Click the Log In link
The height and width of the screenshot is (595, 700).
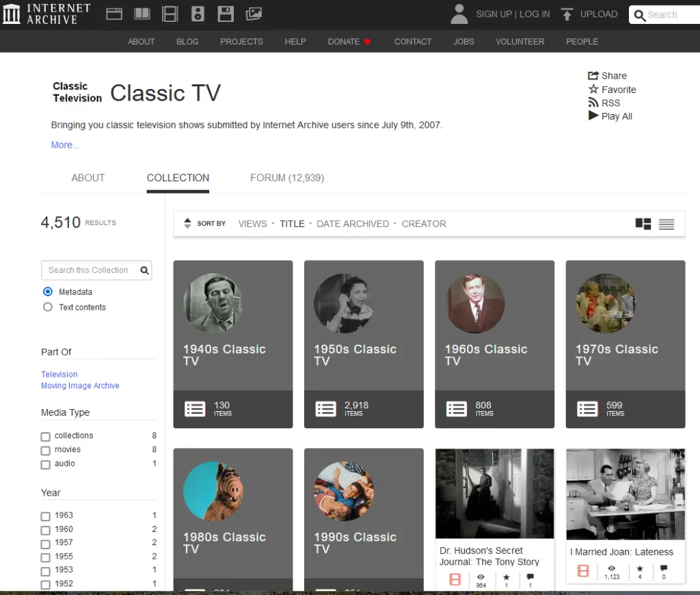535,14
